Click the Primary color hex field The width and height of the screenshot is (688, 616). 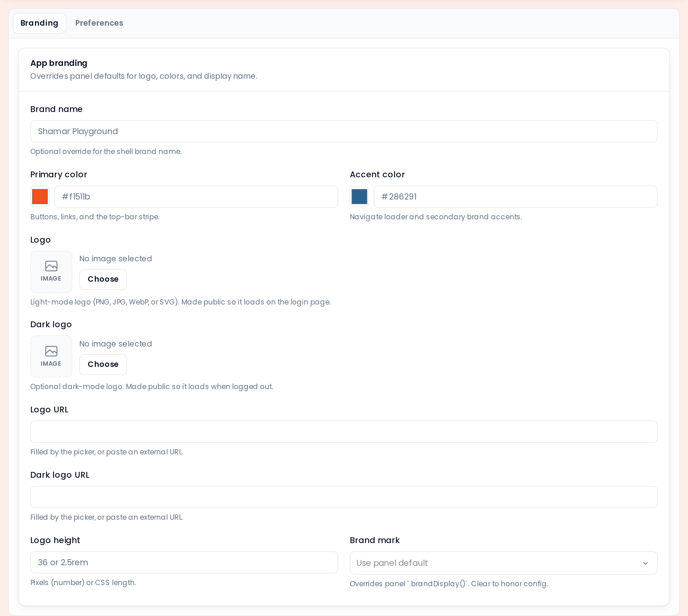pyautogui.click(x=196, y=197)
